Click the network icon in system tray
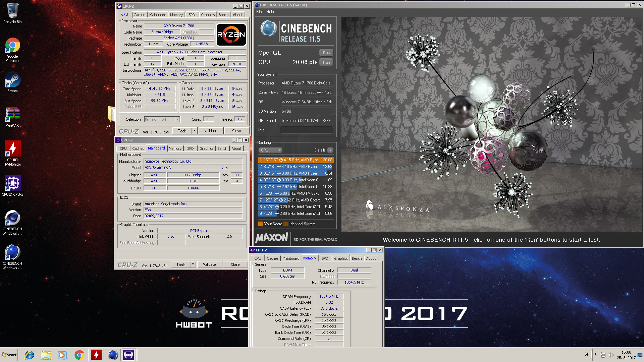Viewport: 644px width, 362px height. coord(603,355)
